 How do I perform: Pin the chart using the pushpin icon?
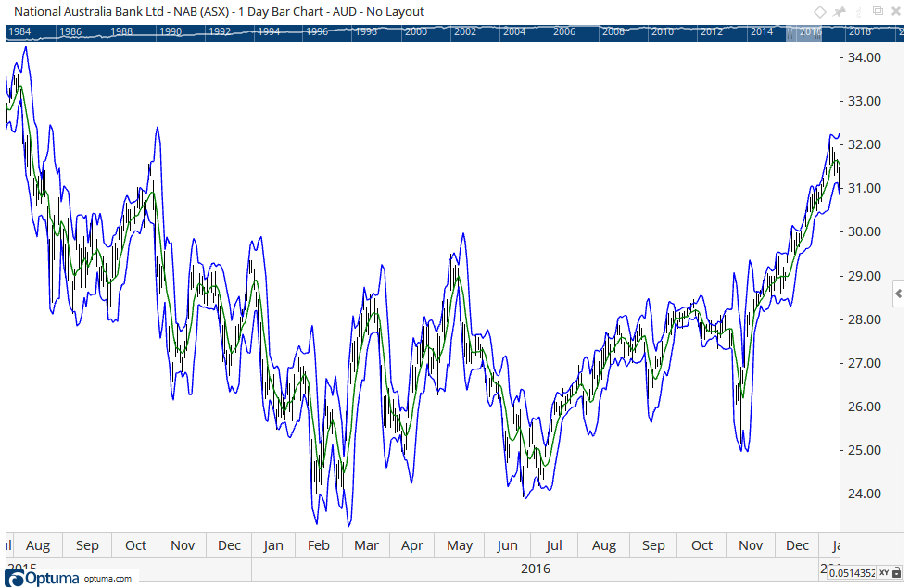[840, 12]
